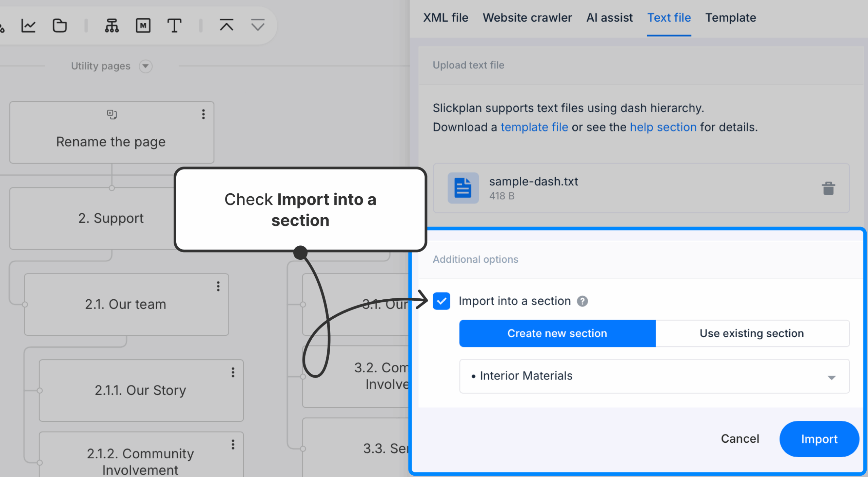Switch to AI assist tab
The image size is (868, 477).
(x=610, y=18)
